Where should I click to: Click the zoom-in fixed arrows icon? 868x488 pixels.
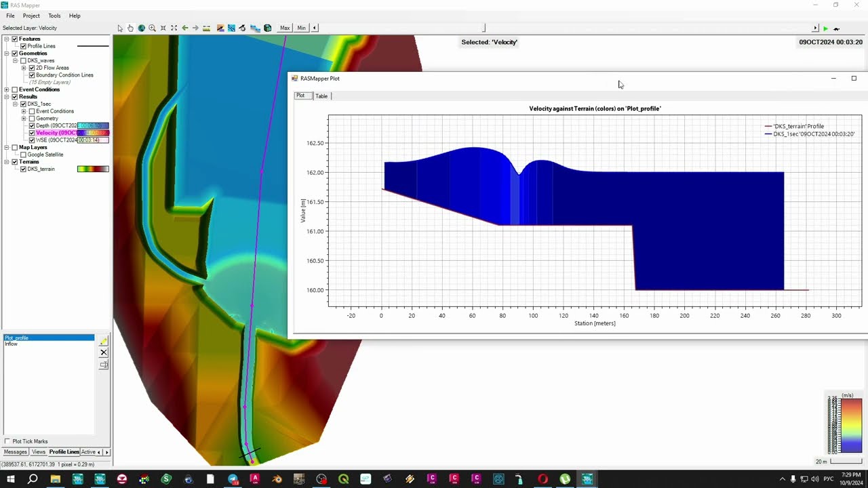(x=163, y=28)
